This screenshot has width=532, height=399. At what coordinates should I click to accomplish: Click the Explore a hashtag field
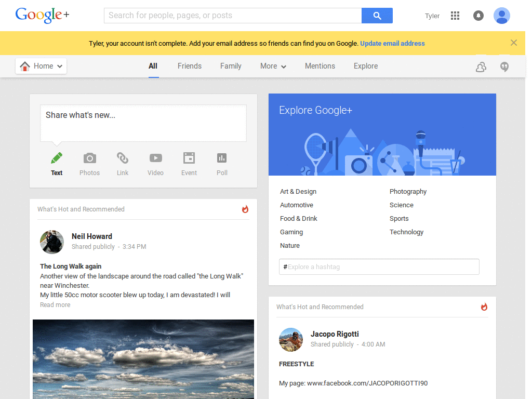pyautogui.click(x=379, y=267)
